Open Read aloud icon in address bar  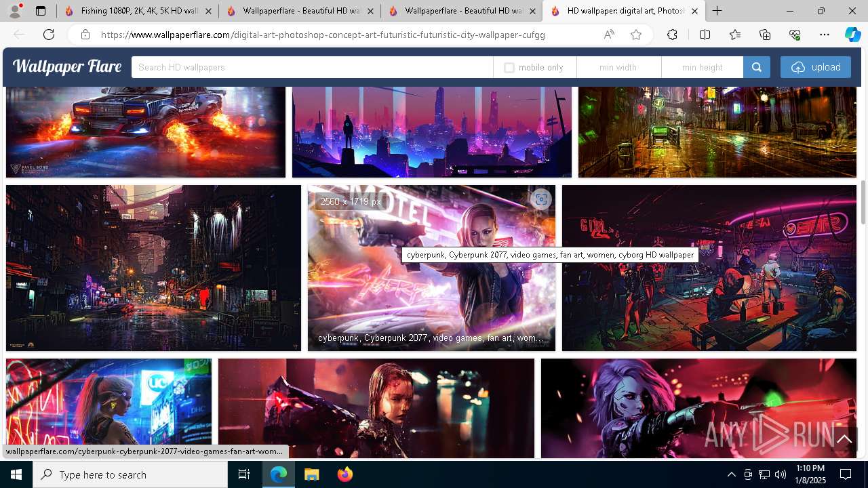[609, 35]
